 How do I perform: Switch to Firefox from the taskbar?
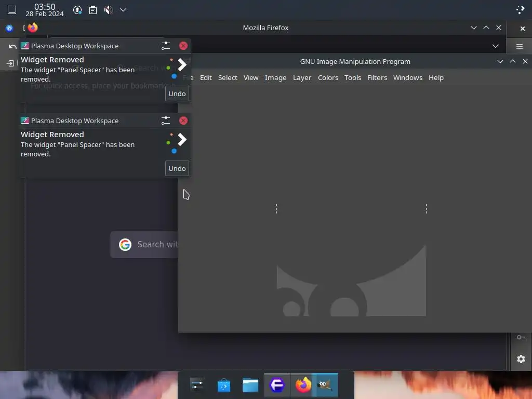coord(303,385)
